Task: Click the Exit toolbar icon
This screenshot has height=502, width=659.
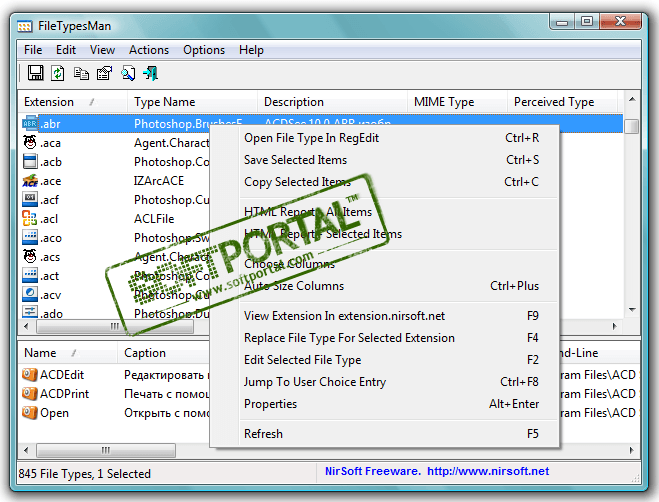Action: (x=150, y=73)
